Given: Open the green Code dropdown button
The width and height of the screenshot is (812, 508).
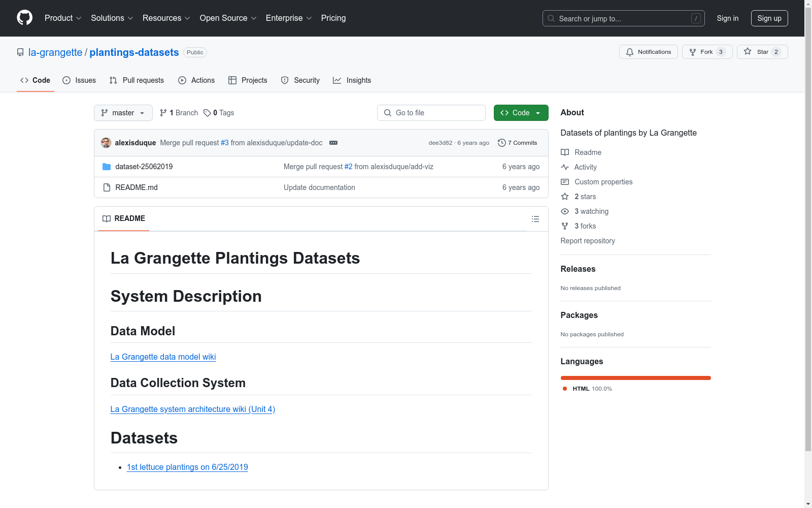Looking at the screenshot, I should [x=521, y=113].
